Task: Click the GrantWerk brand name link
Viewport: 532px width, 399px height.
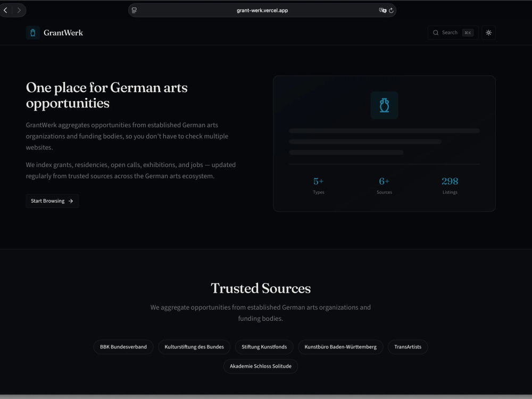Action: coord(63,32)
